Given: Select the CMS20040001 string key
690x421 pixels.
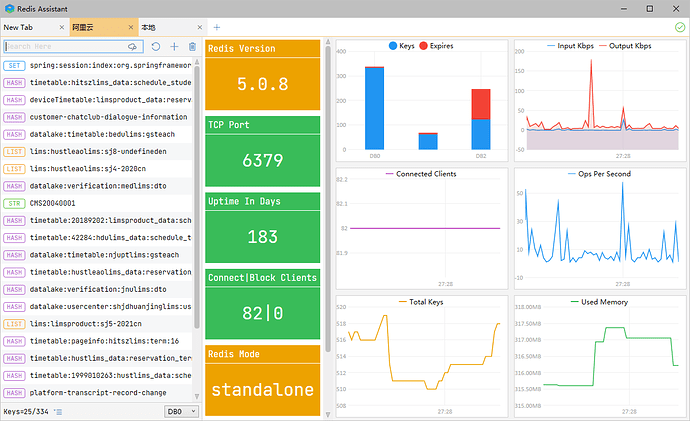Looking at the screenshot, I should (58, 203).
